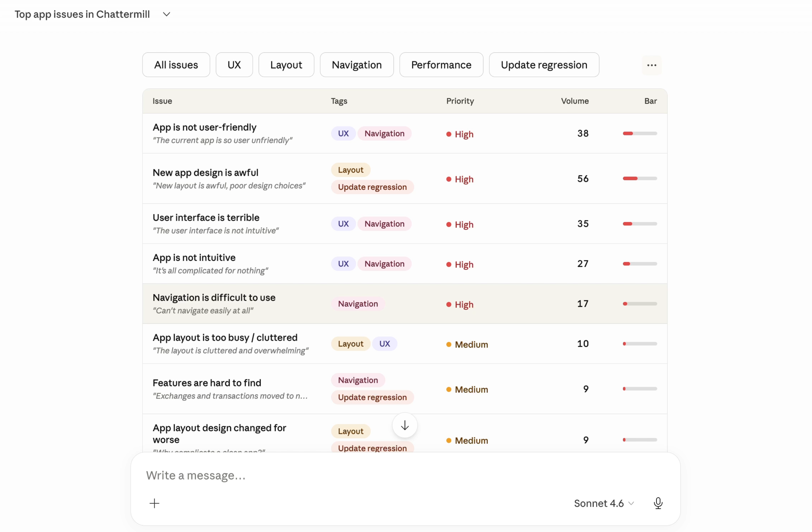Viewport: 812px width, 532px height.
Task: Filter by UX category
Action: [234, 65]
